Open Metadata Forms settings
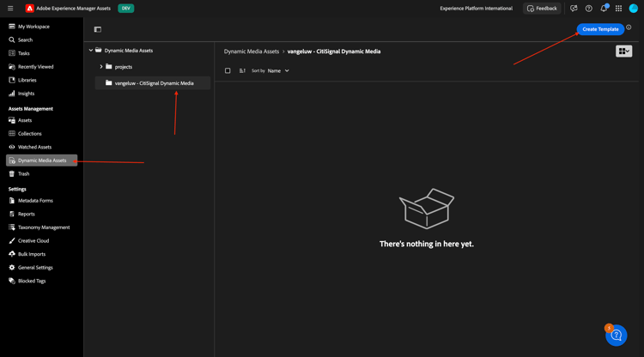 [x=35, y=200]
